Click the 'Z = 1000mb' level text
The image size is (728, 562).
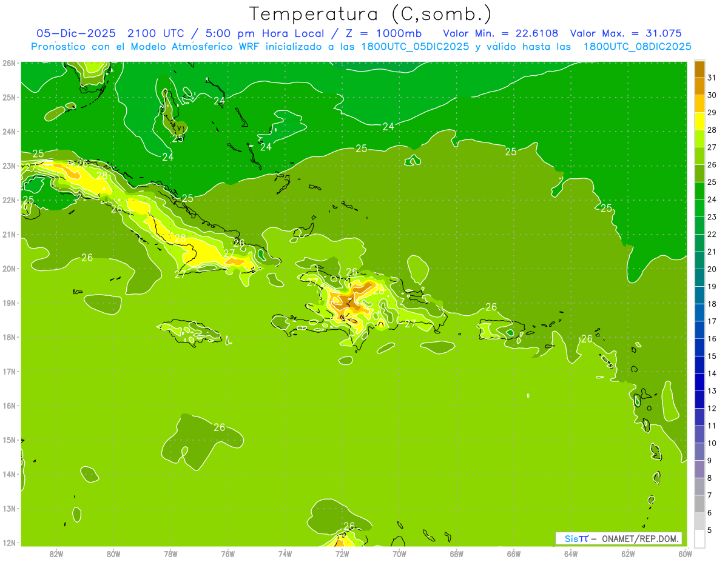(x=383, y=33)
